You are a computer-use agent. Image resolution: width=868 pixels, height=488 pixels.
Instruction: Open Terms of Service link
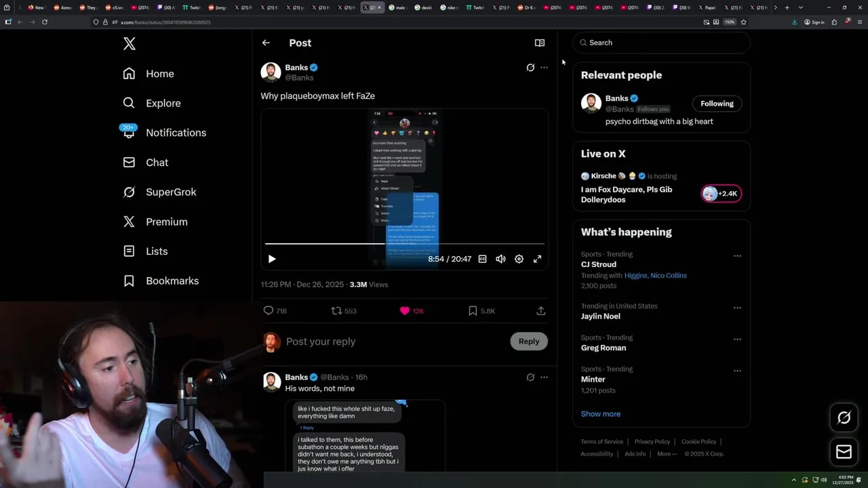point(601,442)
